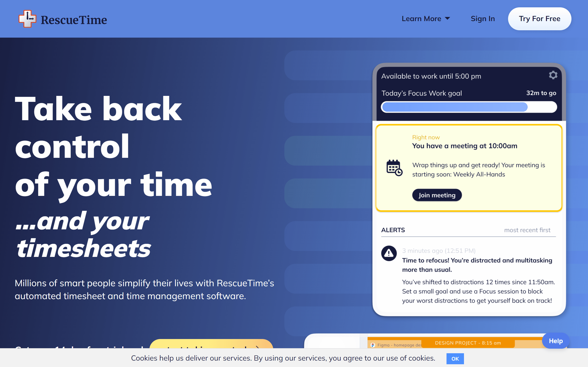Click the Sign In menu item
Screen dimensions: 588x367
click(x=483, y=18)
